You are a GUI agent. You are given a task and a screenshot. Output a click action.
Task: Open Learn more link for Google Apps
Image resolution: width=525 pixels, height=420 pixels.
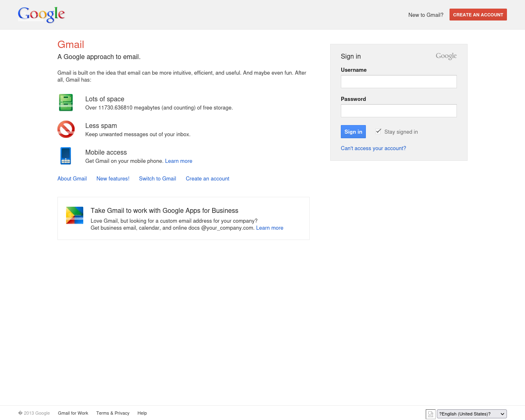tap(269, 228)
